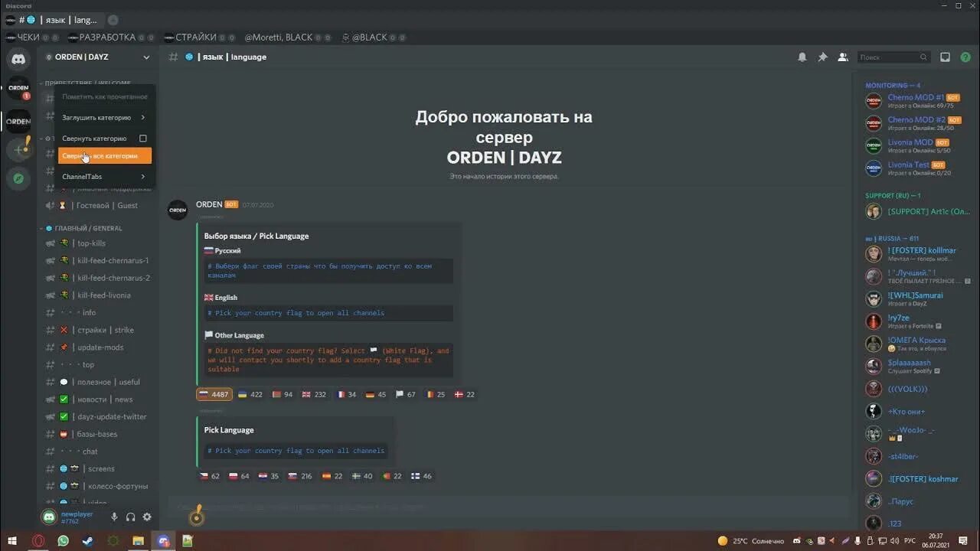This screenshot has height=551, width=980.
Task: Click the magnifier icon in the search box
Action: pos(923,57)
